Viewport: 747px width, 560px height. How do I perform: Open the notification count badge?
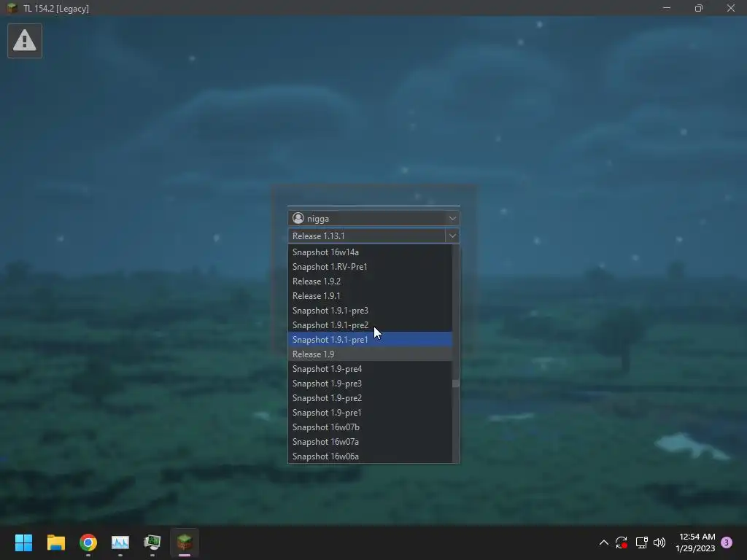727,542
